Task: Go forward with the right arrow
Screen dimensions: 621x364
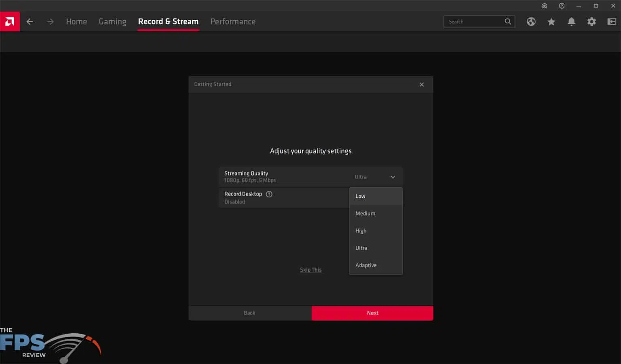Action: (50, 21)
